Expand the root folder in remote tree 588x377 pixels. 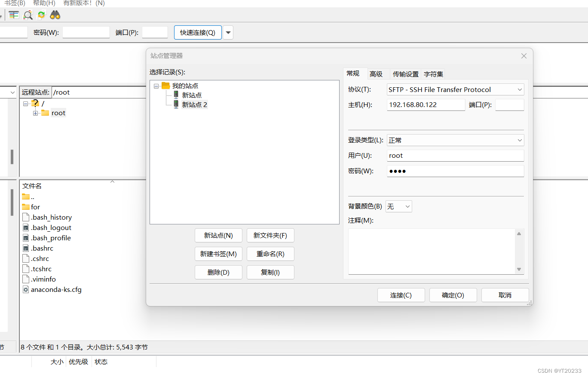[36, 113]
